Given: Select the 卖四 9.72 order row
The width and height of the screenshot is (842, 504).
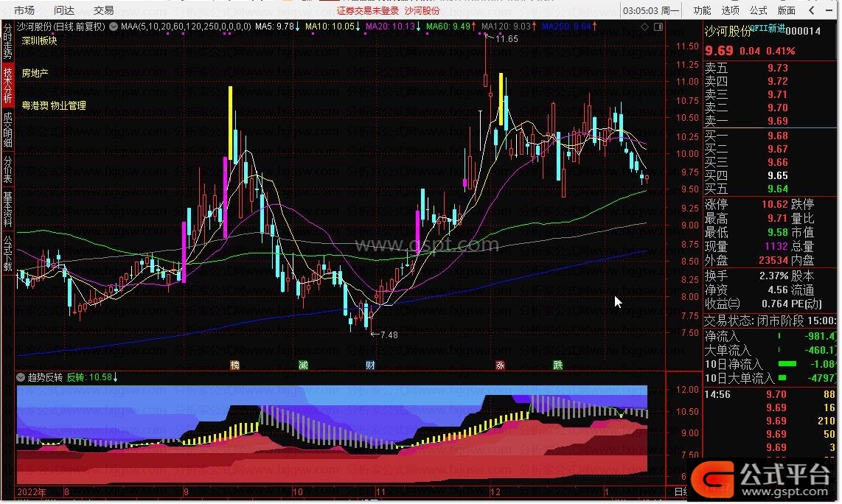Looking at the screenshot, I should point(770,82).
